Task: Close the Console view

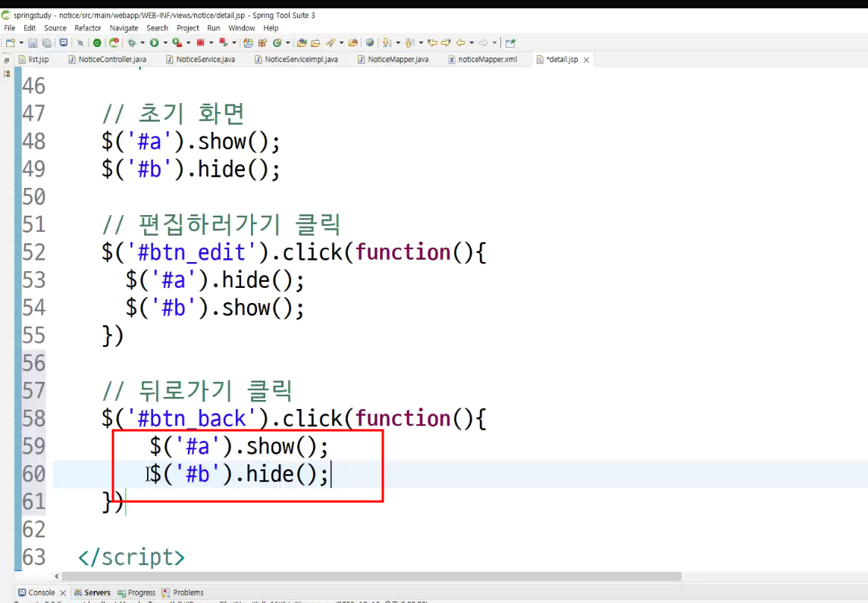Action: coord(63,593)
